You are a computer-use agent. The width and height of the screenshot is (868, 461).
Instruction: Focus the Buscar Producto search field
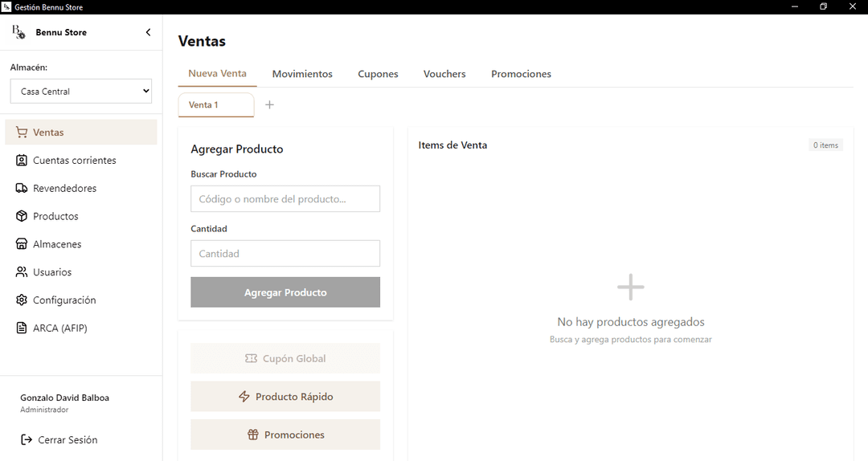tap(285, 198)
